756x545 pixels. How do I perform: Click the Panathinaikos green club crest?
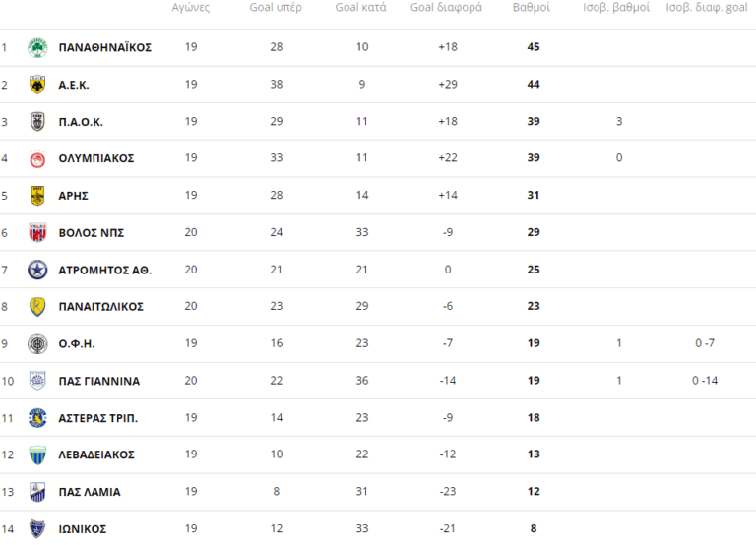pos(37,47)
